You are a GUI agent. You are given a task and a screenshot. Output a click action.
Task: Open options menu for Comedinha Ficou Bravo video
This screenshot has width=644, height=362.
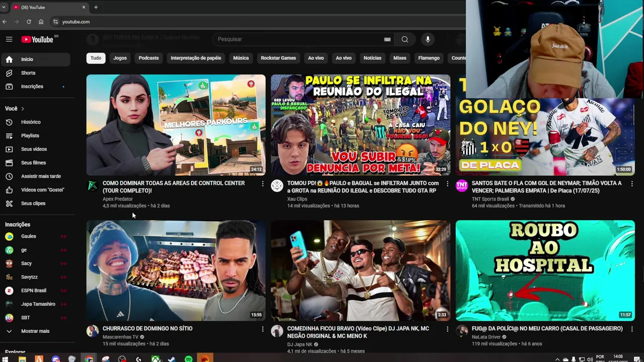pyautogui.click(x=447, y=329)
